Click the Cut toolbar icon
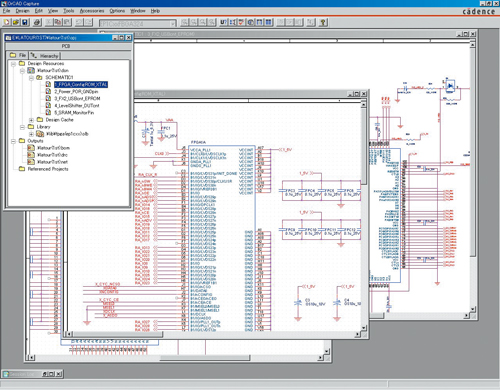The image size is (500, 390). [49, 22]
